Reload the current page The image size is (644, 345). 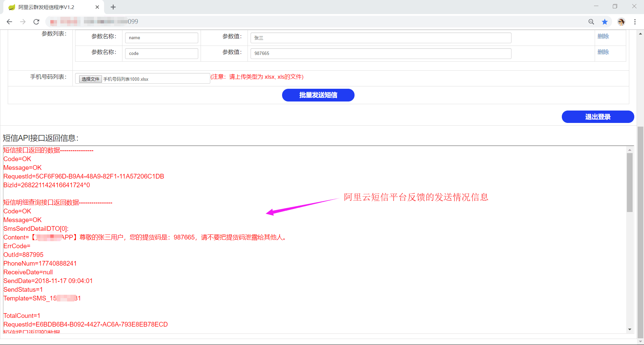coord(36,22)
